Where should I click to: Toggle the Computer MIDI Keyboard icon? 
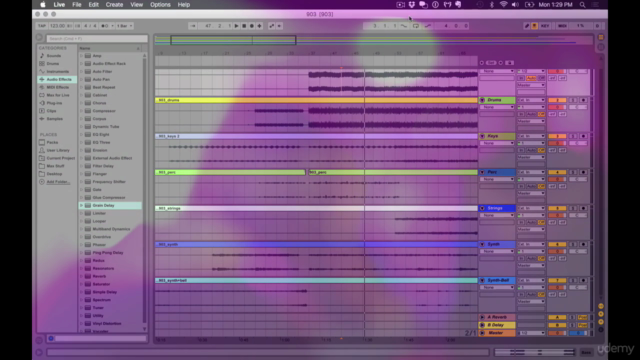click(x=534, y=26)
